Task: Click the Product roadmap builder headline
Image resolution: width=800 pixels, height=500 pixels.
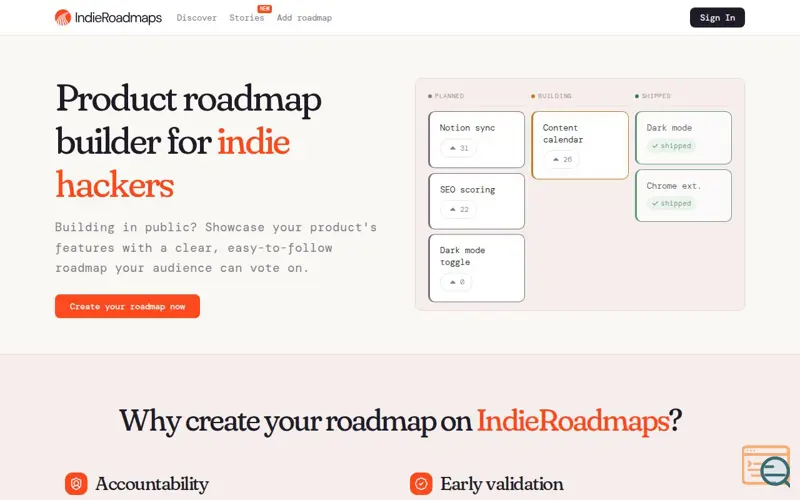Action: point(189,141)
